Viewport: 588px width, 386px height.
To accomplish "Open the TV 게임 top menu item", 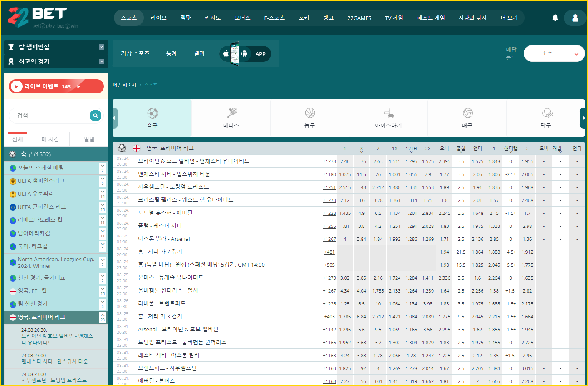I will pyautogui.click(x=394, y=18).
